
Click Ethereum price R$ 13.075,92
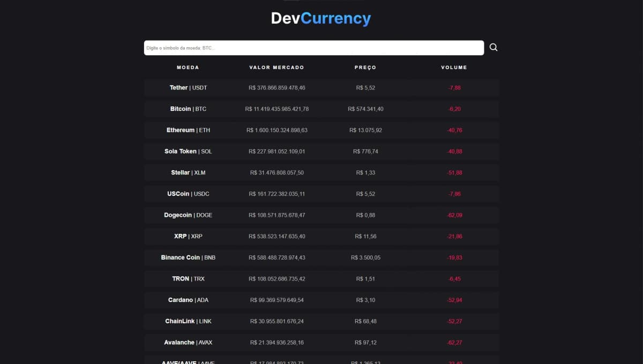[x=365, y=130]
